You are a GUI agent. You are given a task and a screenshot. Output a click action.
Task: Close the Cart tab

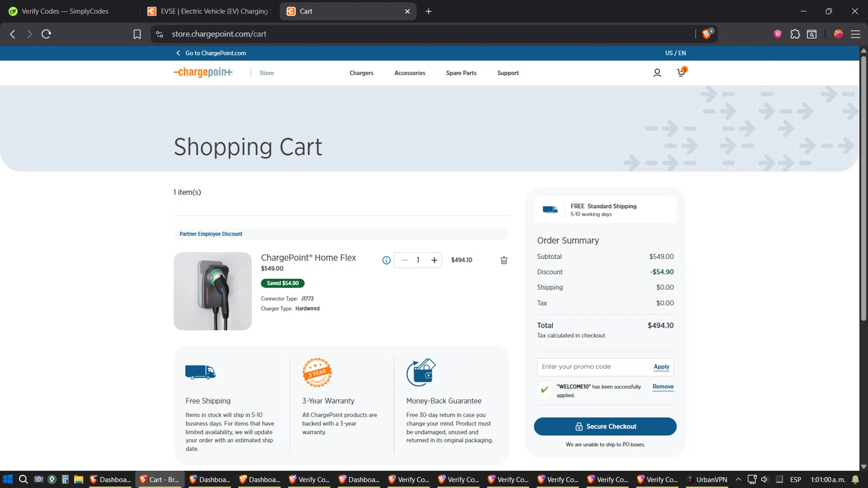coord(407,11)
